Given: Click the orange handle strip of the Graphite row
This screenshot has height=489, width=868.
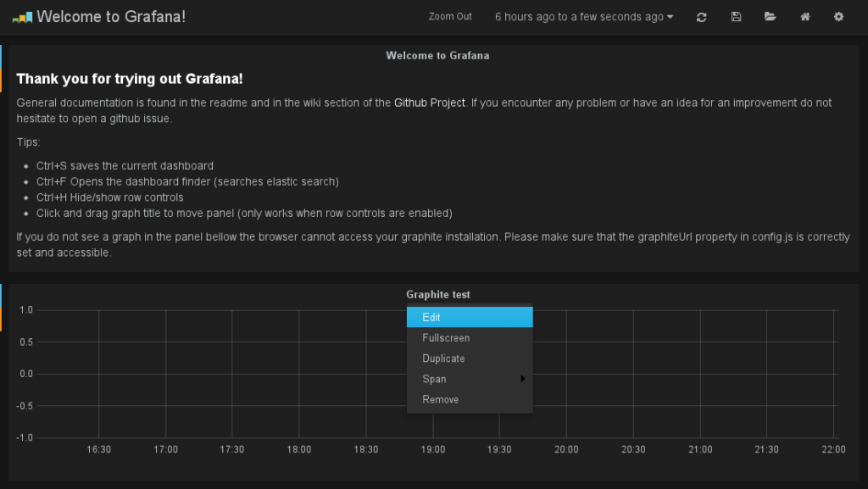Looking at the screenshot, I should [x=1, y=319].
